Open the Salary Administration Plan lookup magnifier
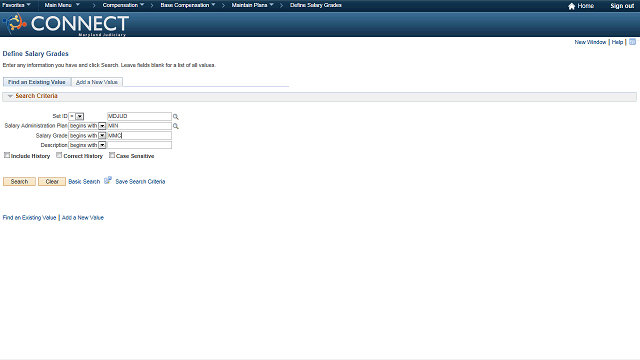The width and height of the screenshot is (640, 360). 176,126
